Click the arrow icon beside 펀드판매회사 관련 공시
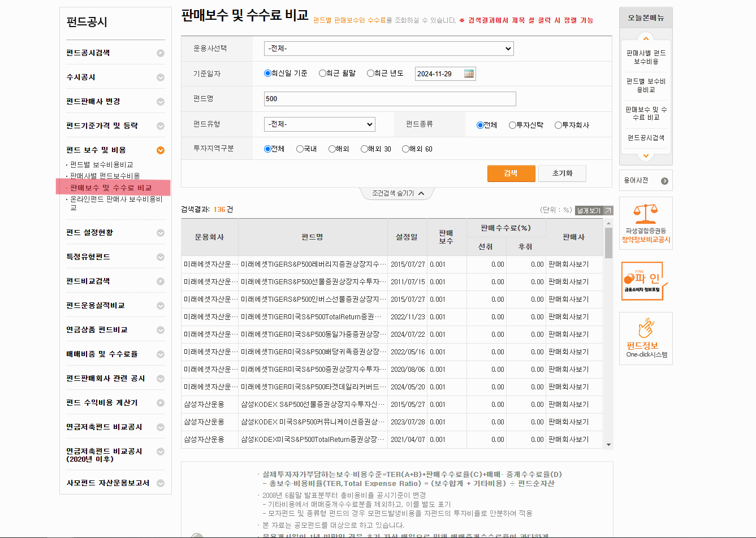 point(161,379)
